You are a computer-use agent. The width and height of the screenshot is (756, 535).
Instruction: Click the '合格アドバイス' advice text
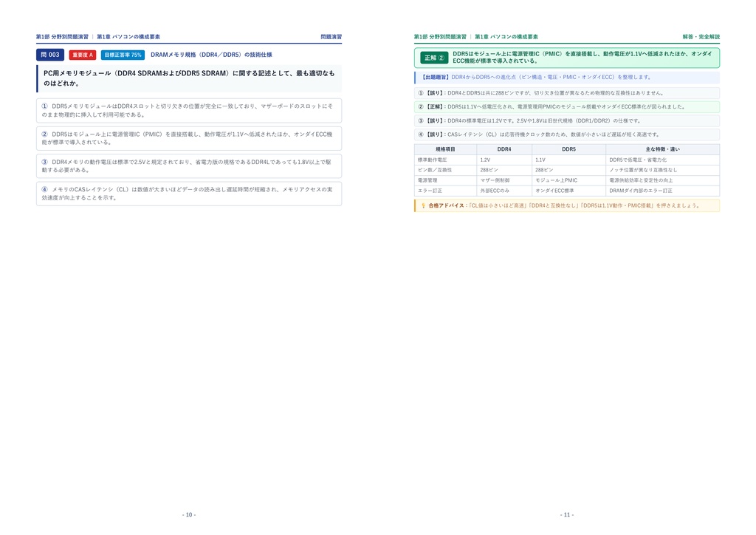pyautogui.click(x=564, y=205)
